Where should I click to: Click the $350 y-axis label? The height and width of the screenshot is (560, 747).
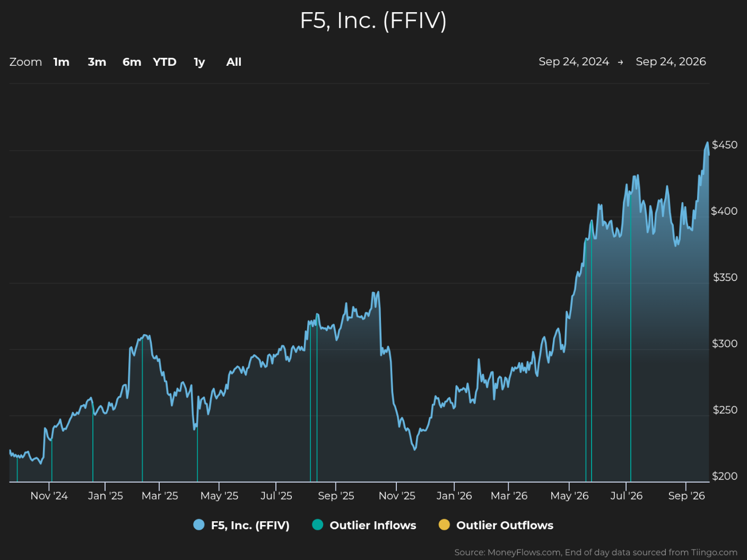pyautogui.click(x=725, y=277)
